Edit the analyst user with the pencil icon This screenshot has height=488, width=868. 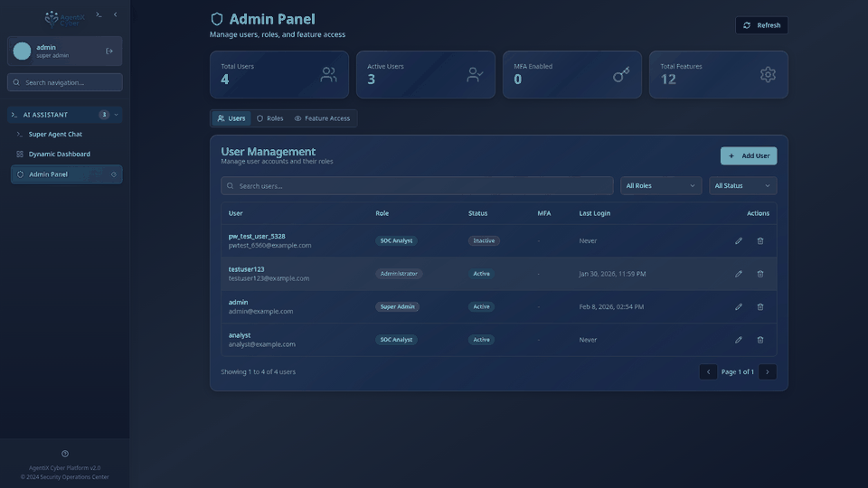tap(739, 340)
